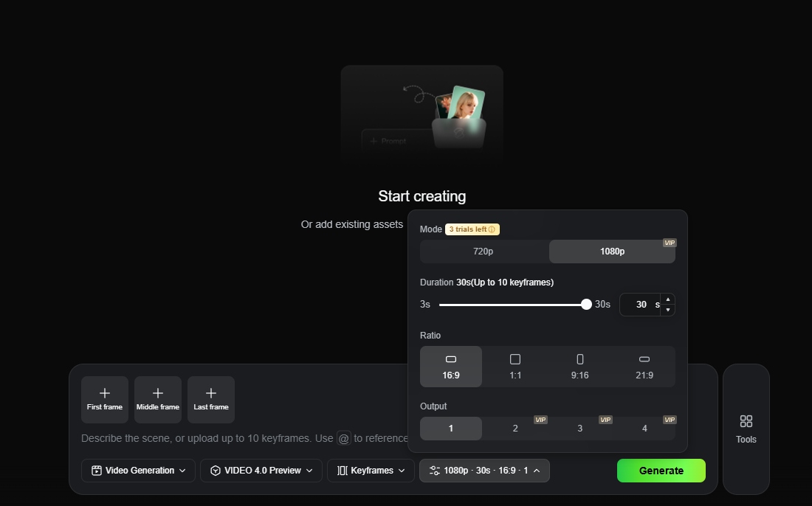812x506 pixels.
Task: Click the '3s' minimum duration label
Action: (425, 304)
